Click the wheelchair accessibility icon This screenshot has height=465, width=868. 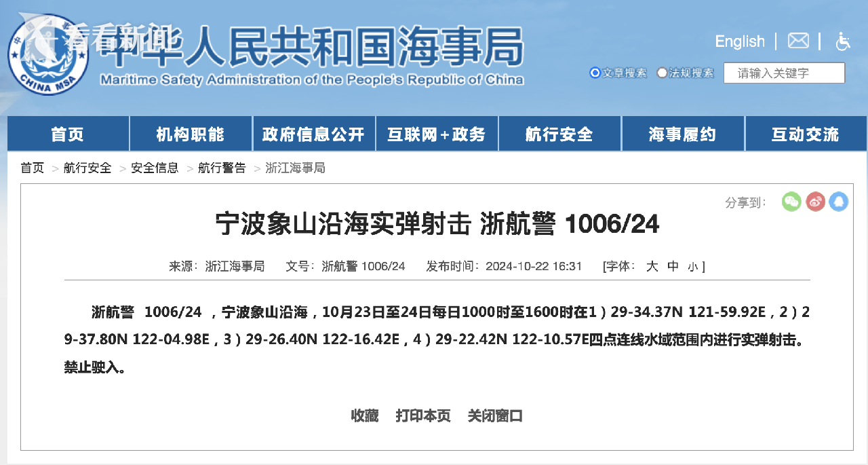[x=843, y=41]
